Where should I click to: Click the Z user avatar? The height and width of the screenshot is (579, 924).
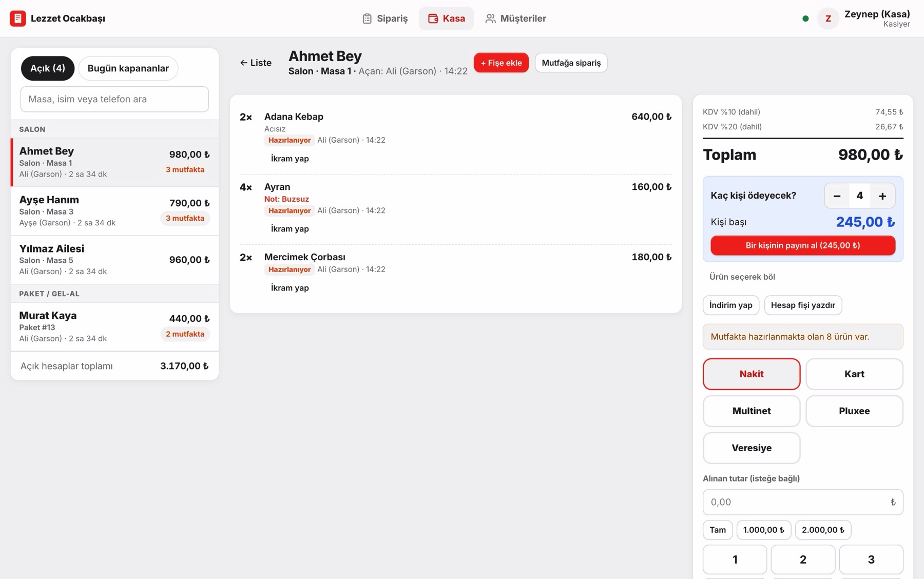click(x=828, y=18)
